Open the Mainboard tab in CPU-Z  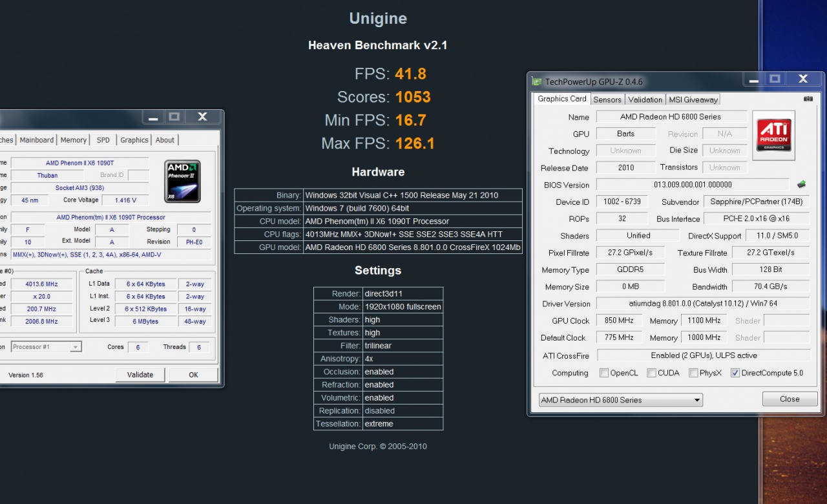pos(37,140)
